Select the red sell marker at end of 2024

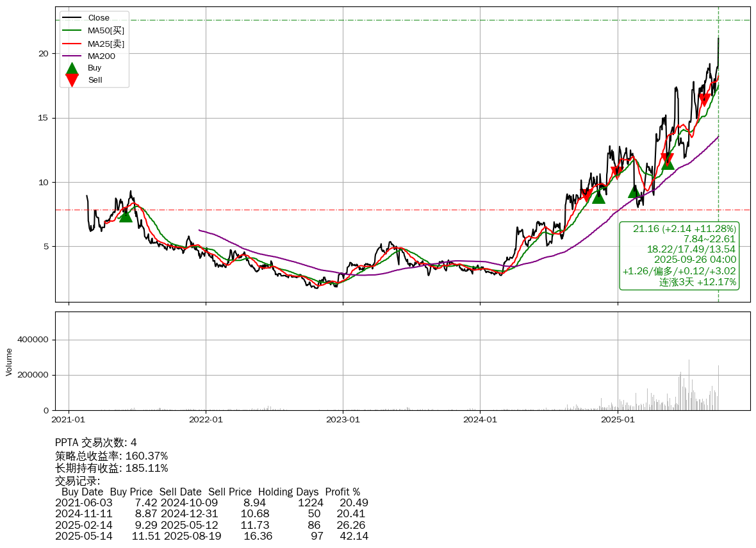coord(617,172)
